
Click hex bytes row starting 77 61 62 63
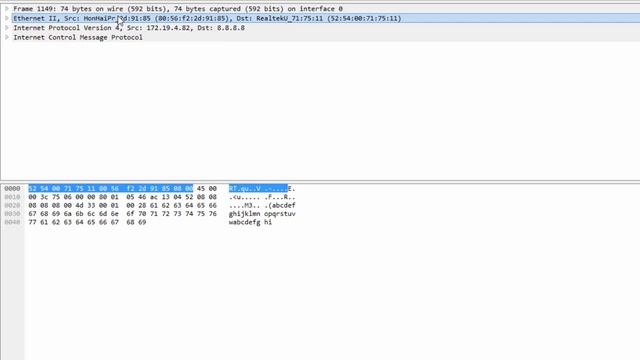87,222
